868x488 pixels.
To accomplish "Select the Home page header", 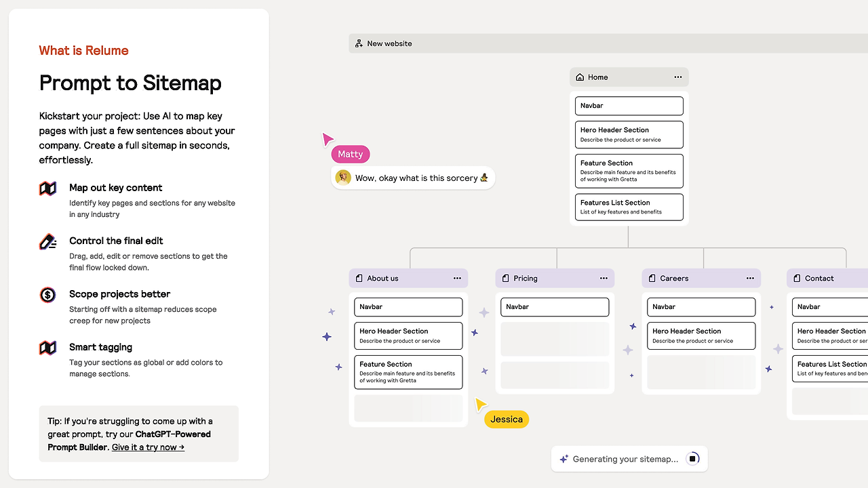I will point(629,77).
